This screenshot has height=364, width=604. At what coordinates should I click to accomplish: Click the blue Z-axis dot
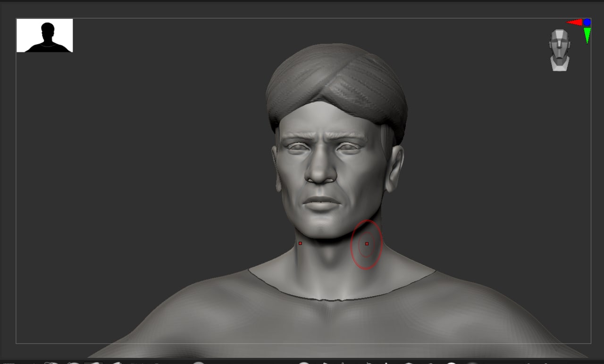(x=587, y=22)
